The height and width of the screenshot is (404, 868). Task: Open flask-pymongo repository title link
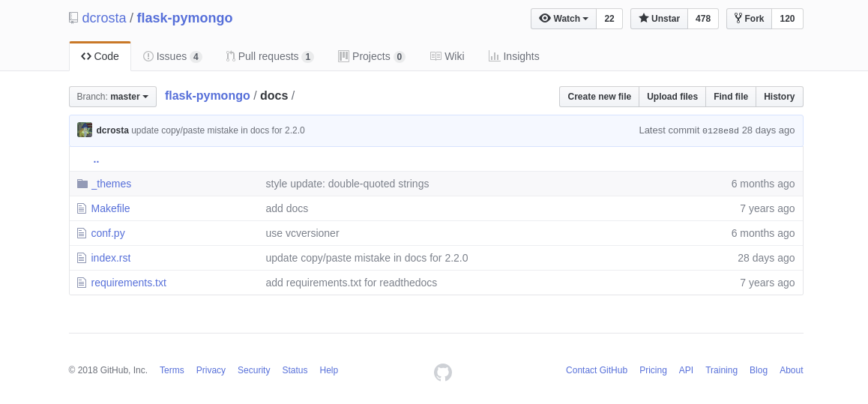(x=185, y=18)
